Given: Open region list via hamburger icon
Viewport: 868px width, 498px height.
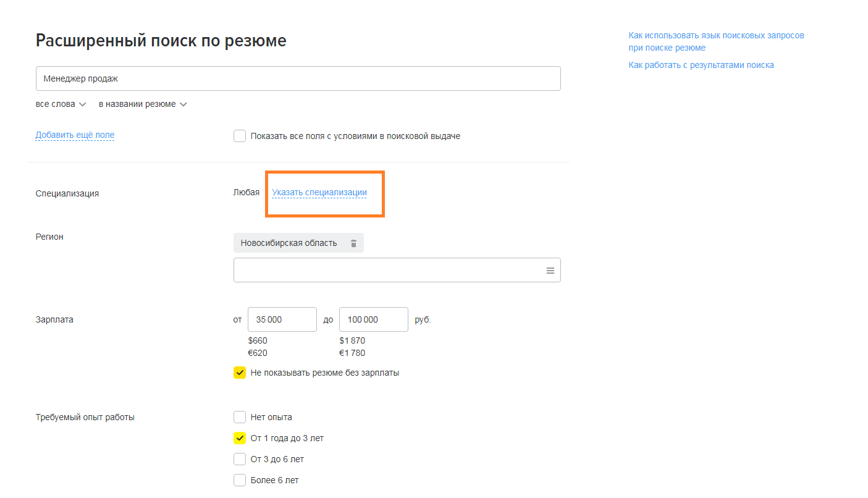Looking at the screenshot, I should click(550, 271).
